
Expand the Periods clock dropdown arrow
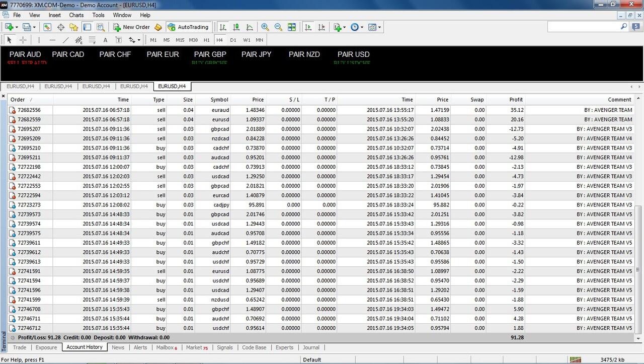click(x=362, y=27)
